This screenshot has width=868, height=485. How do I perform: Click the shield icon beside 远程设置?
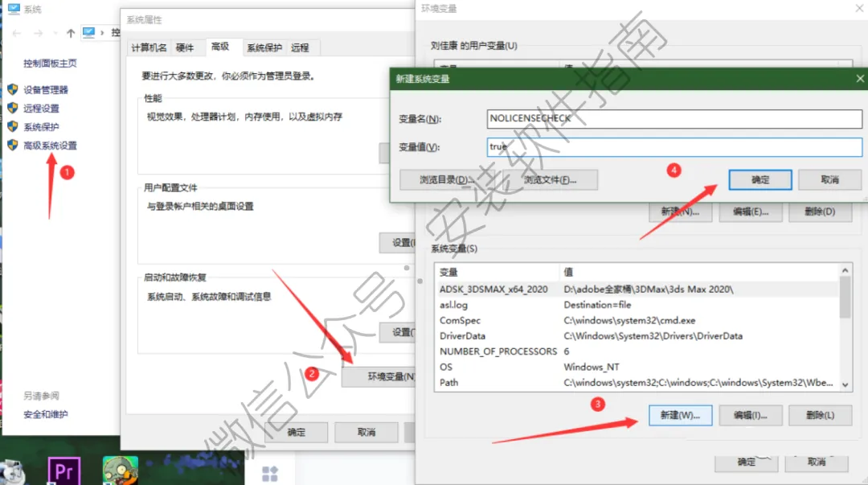13,108
